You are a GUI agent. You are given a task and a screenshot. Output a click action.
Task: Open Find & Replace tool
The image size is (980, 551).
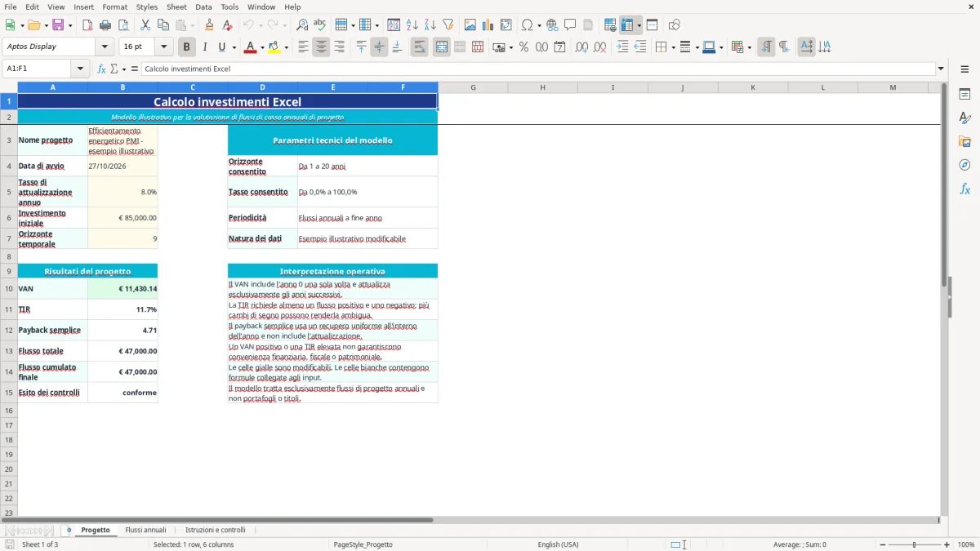click(302, 25)
